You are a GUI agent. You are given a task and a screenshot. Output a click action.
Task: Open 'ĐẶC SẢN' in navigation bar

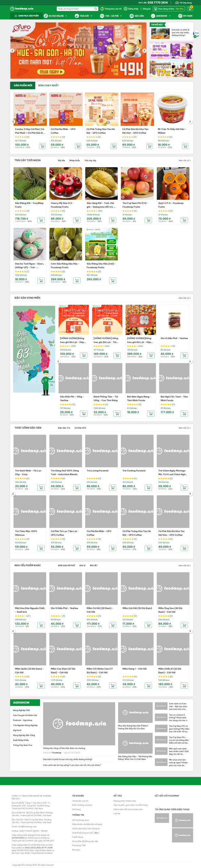(x=137, y=16)
